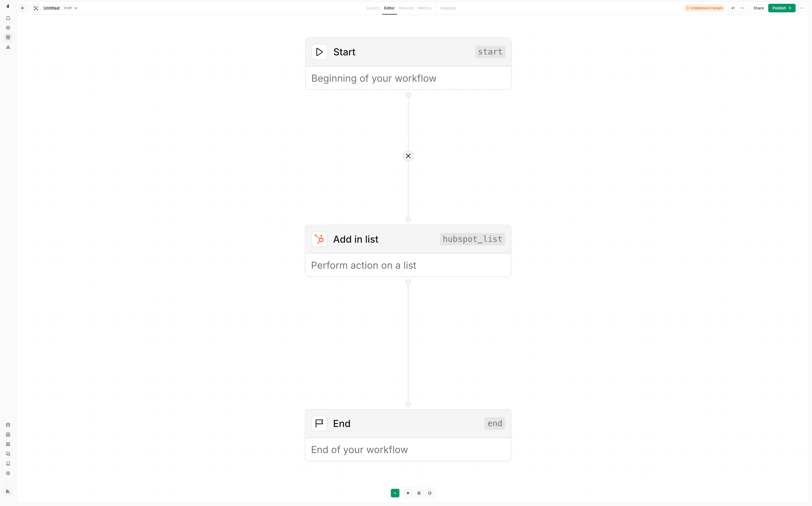
Task: Switch to the Metrics tab
Action: 425,8
